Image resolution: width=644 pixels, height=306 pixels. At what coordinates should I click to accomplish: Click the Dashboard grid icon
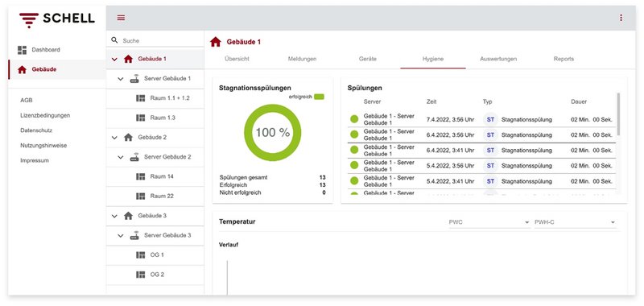click(22, 50)
